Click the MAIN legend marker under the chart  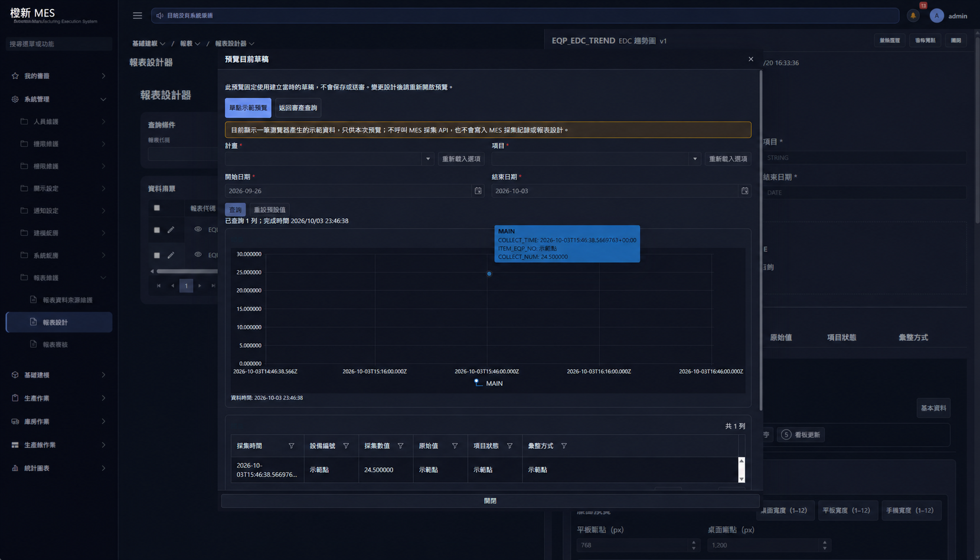[x=478, y=383]
